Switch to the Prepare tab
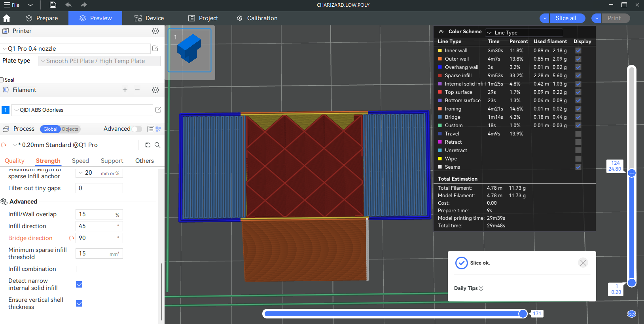This screenshot has height=324, width=644. 42,18
